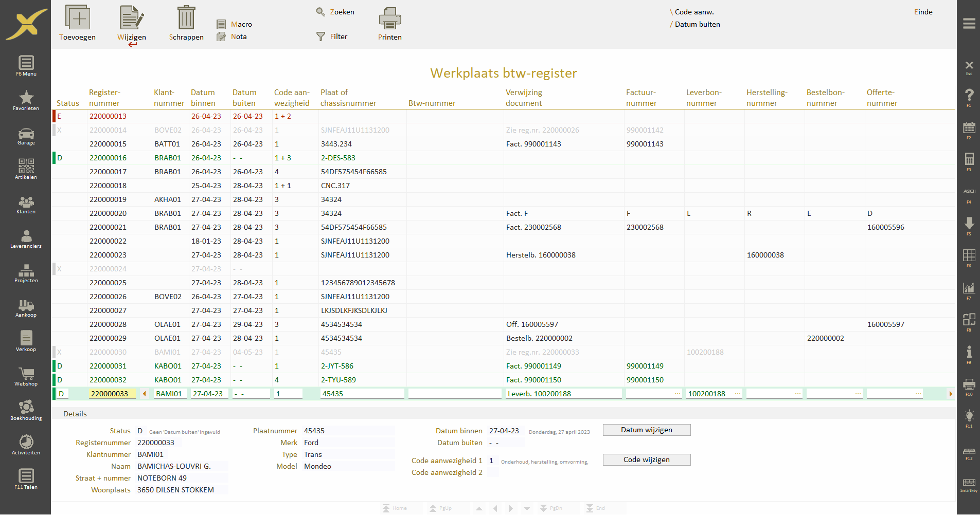Viewport: 980px width, 515px height.
Task: Open F11 Talen language settings
Action: (26, 479)
